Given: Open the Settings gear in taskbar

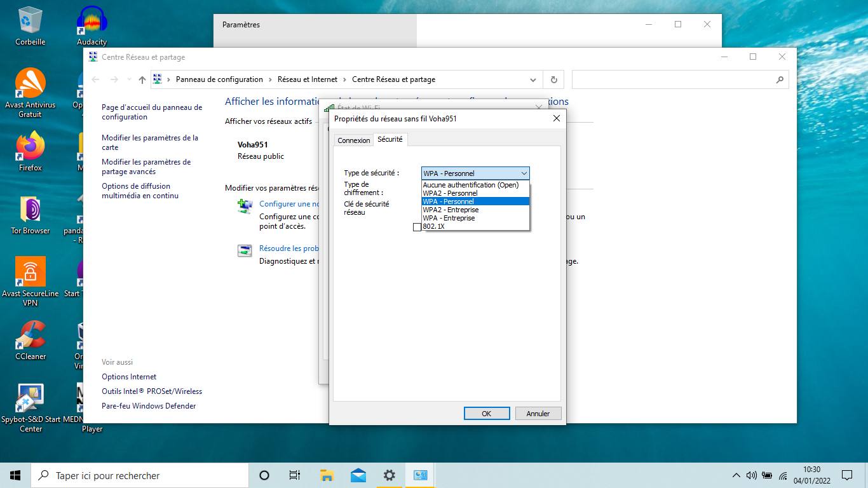Looking at the screenshot, I should coord(389,475).
